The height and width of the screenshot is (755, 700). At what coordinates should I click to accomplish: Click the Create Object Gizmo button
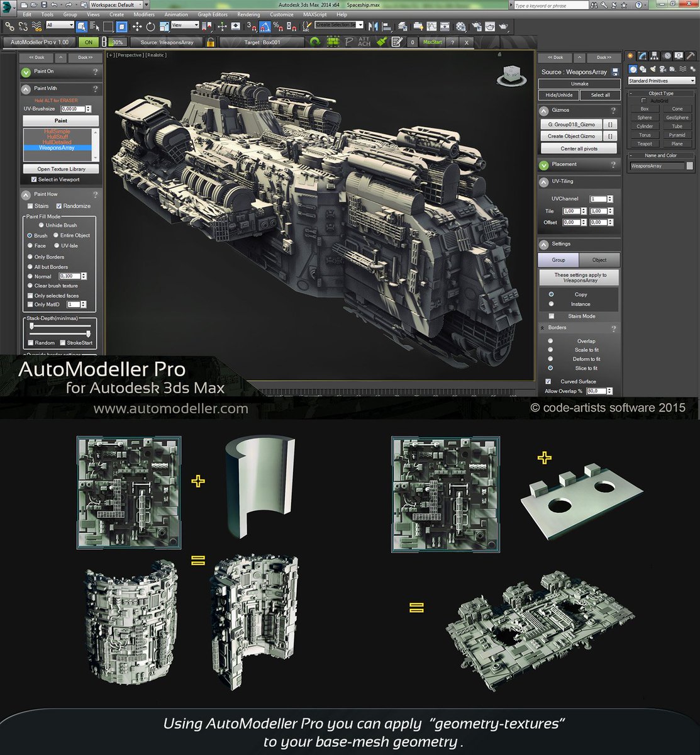pos(571,136)
